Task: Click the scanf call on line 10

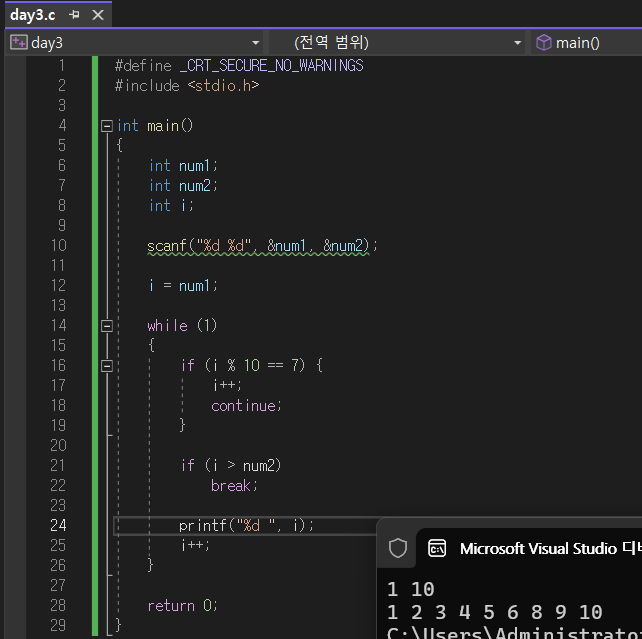Action: tap(262, 246)
